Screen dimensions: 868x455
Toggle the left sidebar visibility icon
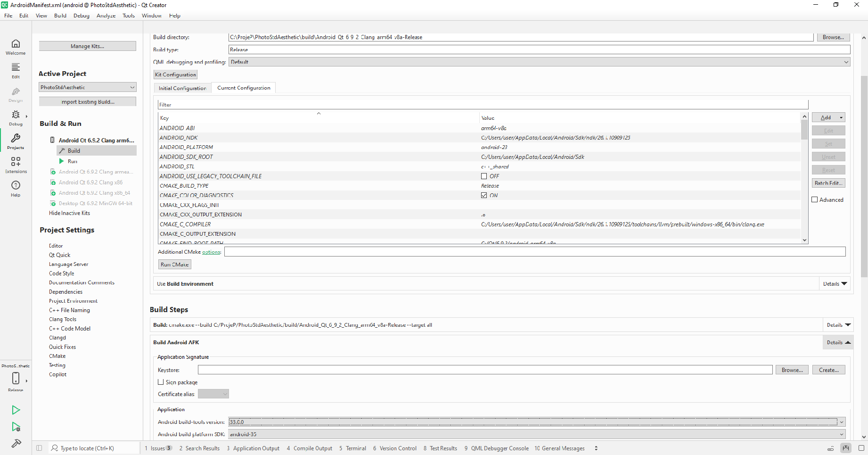[39, 448]
